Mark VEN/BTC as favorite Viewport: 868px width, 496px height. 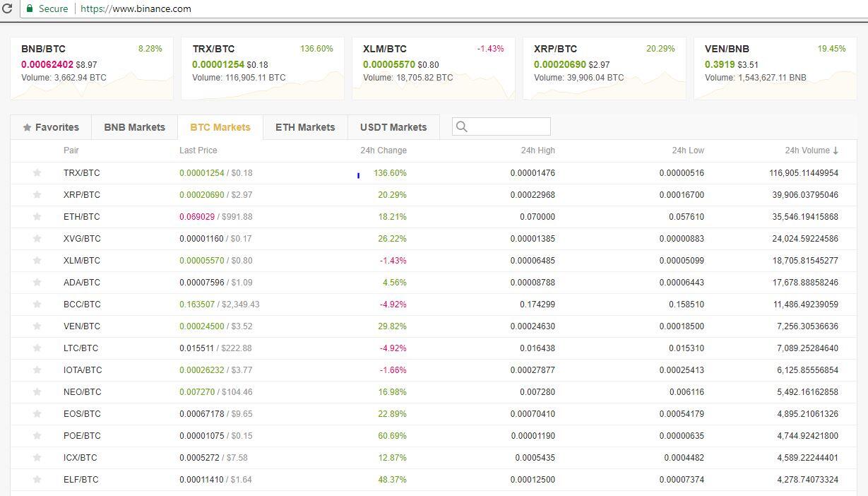(x=37, y=326)
